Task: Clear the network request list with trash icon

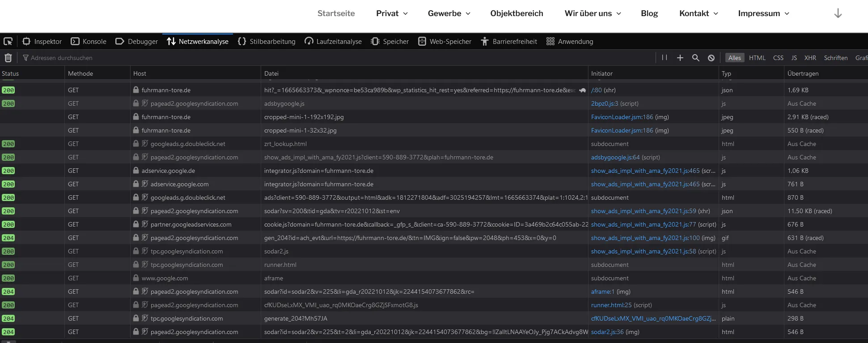Action: point(8,58)
